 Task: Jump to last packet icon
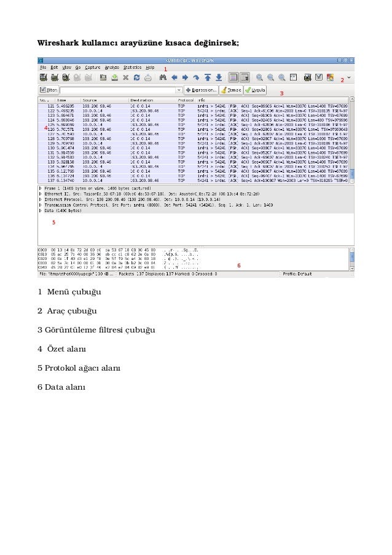tap(219, 77)
